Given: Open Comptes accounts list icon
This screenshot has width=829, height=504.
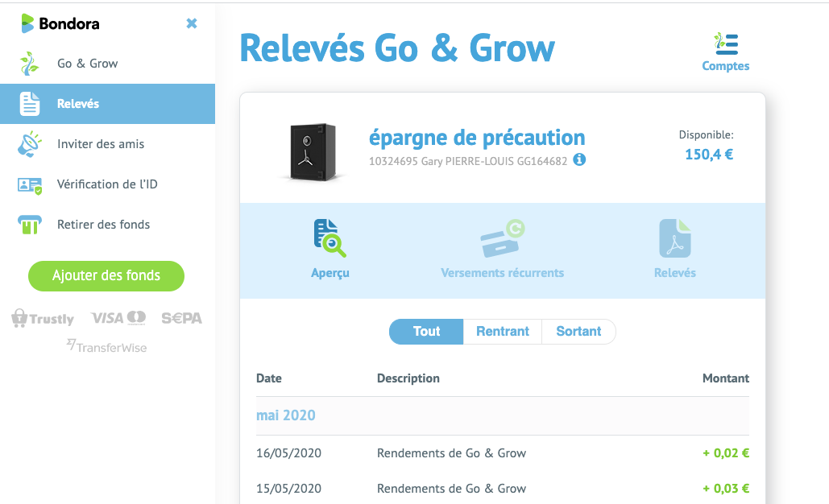Looking at the screenshot, I should [726, 43].
